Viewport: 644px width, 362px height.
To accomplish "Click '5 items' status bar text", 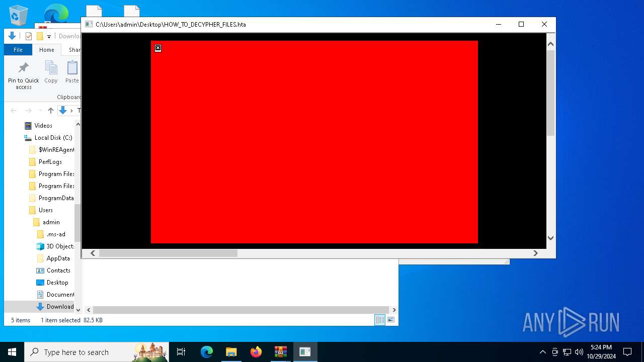I will click(x=21, y=320).
